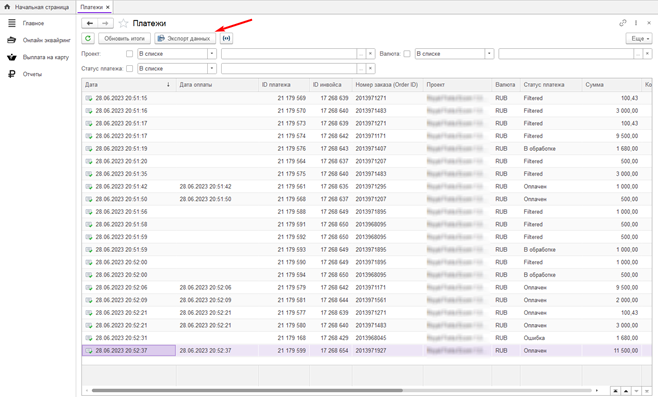The image size is (658, 397).
Task: Sort by Статус платежа column header
Action: click(551, 85)
